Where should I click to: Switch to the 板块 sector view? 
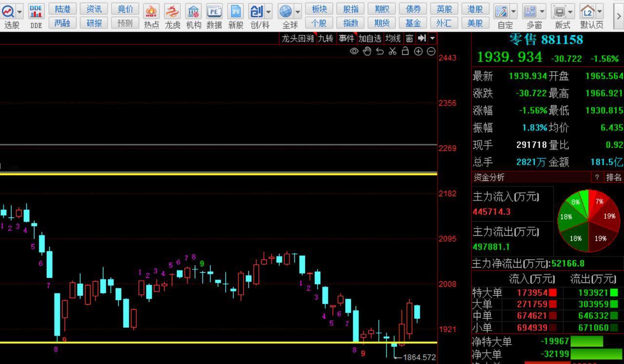pos(319,9)
